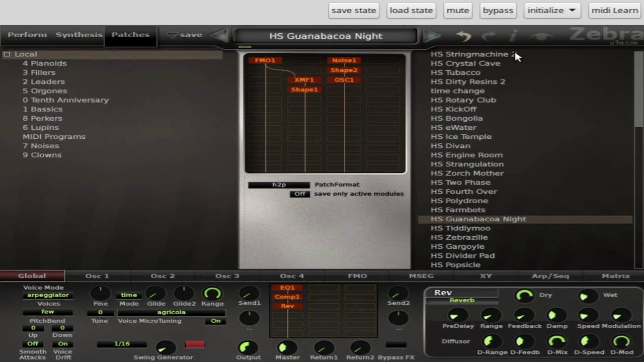Select the XMF1 module in the grid
Screen dimensions: 644x362
(x=304, y=79)
